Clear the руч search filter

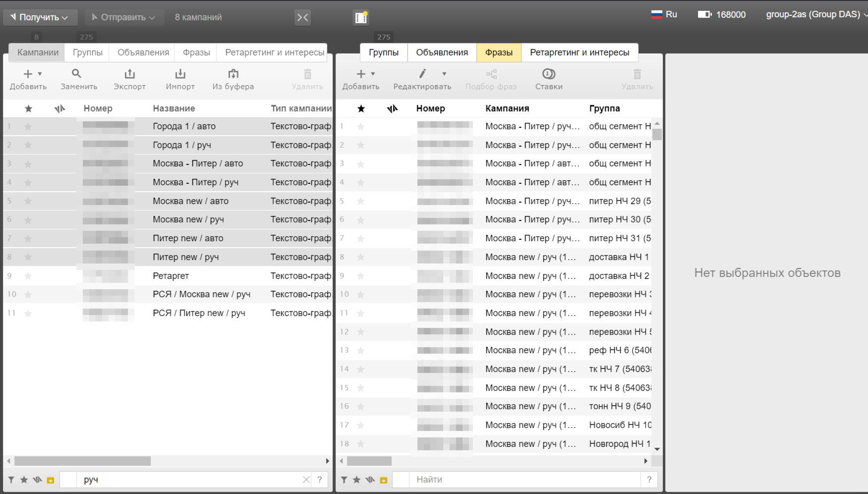(x=306, y=480)
